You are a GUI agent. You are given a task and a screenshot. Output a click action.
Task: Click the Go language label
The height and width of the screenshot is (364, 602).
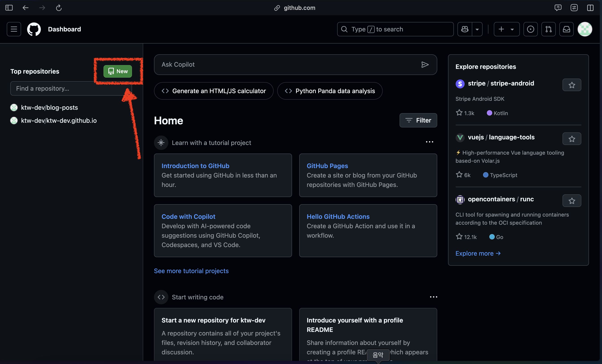(496, 237)
